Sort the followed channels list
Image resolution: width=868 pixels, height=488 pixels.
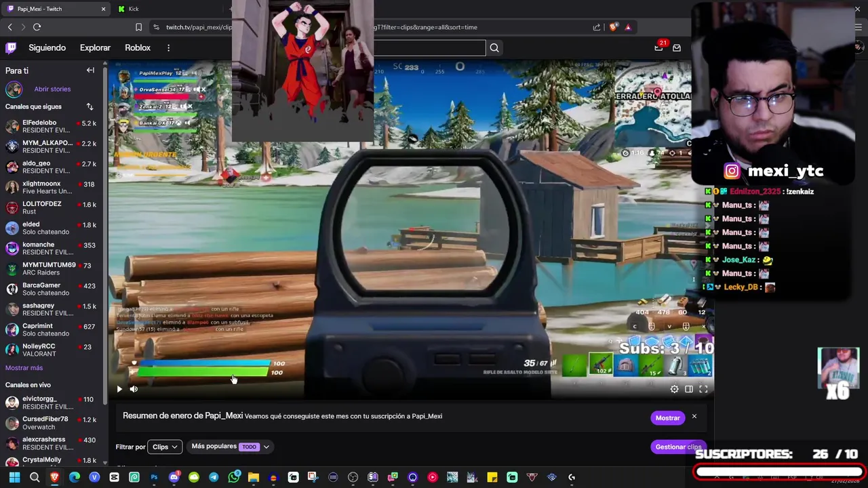coord(90,106)
